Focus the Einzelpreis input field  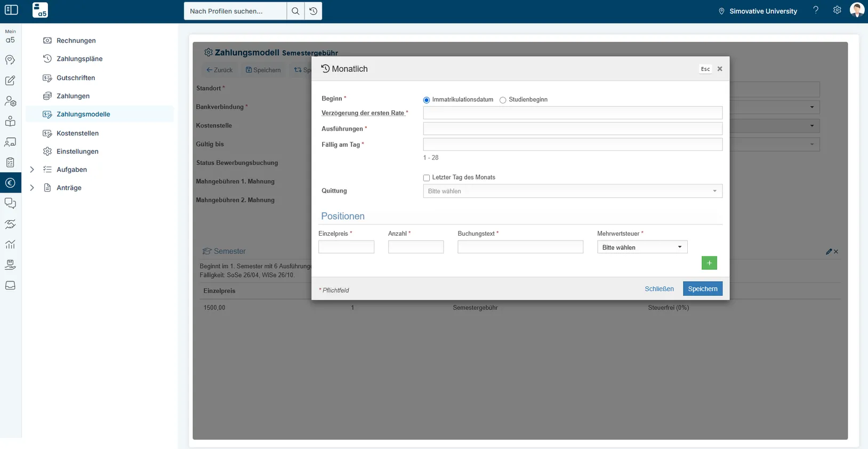(x=346, y=247)
